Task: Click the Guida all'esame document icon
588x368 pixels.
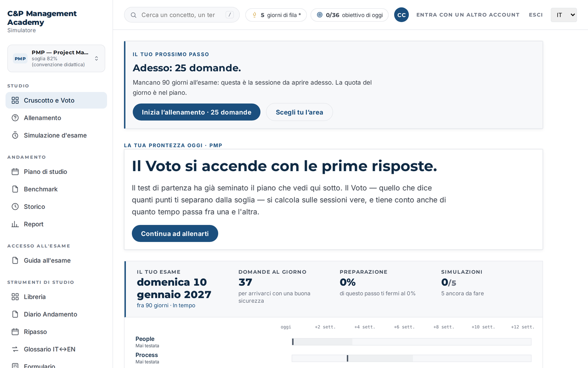Action: click(15, 260)
